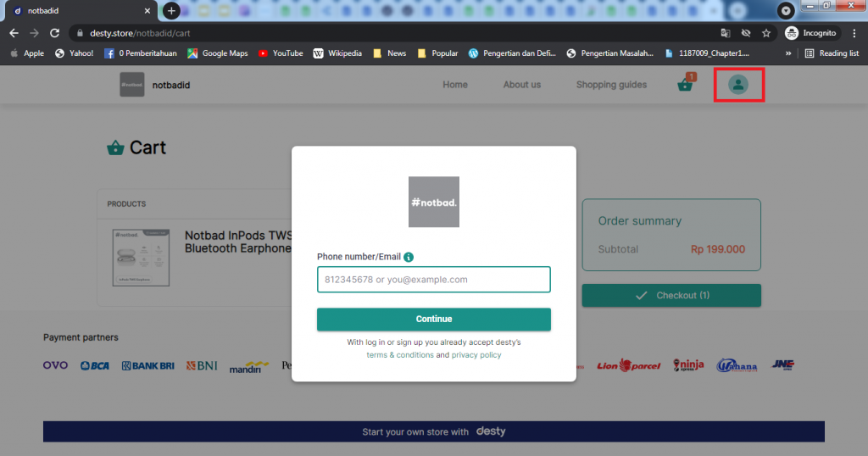Click the tab search dropdown circle
The height and width of the screenshot is (456, 868).
click(x=786, y=10)
